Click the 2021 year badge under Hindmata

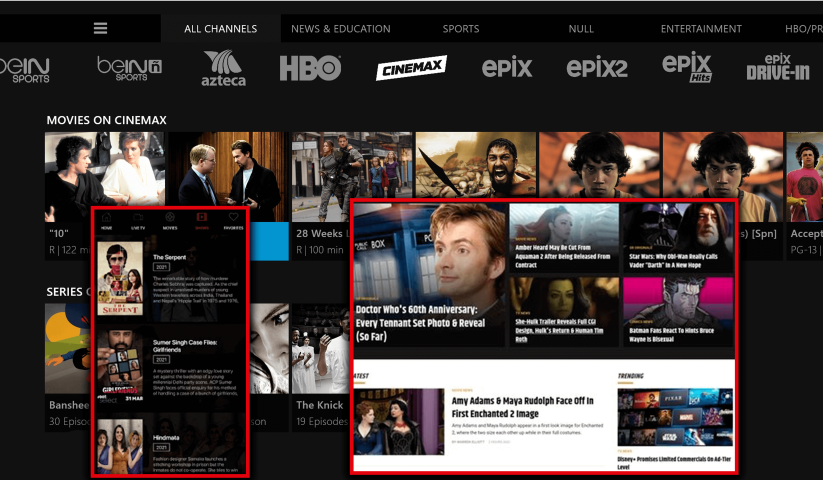click(x=161, y=447)
